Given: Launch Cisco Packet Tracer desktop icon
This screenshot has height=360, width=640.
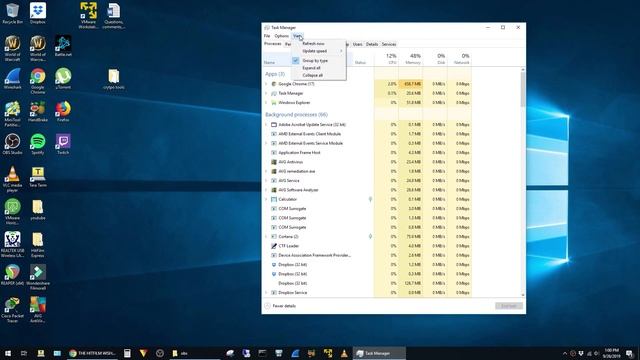Looking at the screenshot, I should [13, 309].
